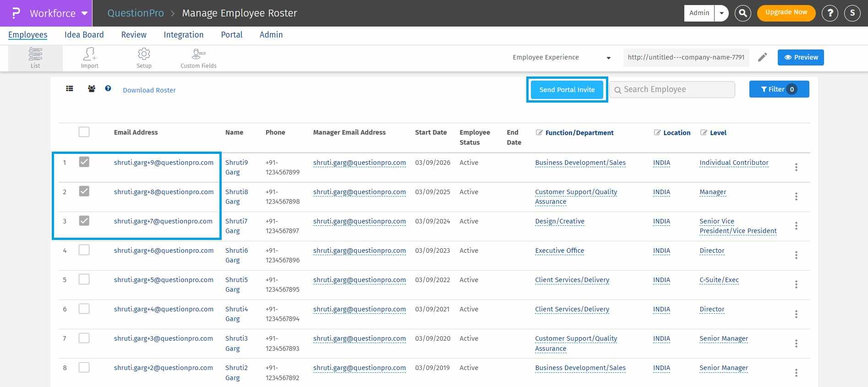Image resolution: width=868 pixels, height=387 pixels.
Task: Tick the select-all checkbox in table header
Action: pos(84,132)
